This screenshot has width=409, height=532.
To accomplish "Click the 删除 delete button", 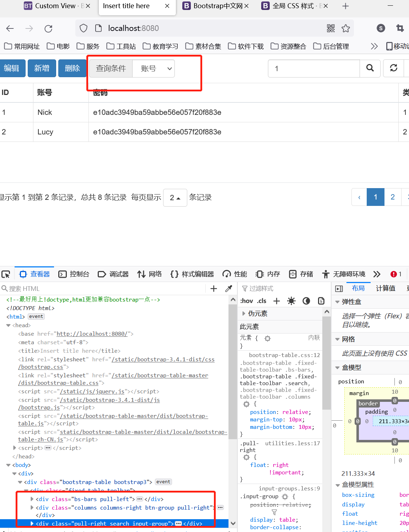I will tap(72, 68).
